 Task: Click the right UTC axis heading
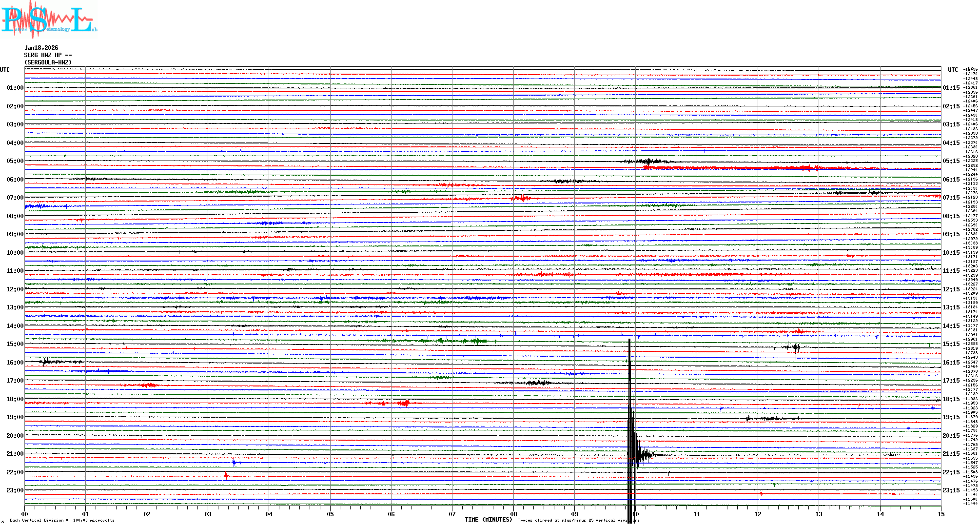pos(953,70)
